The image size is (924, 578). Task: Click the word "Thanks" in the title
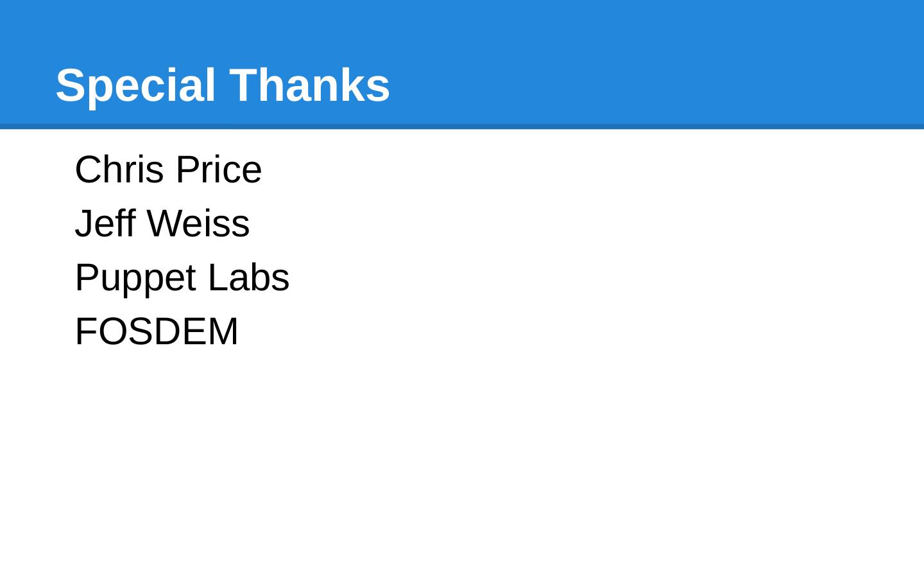pos(309,85)
